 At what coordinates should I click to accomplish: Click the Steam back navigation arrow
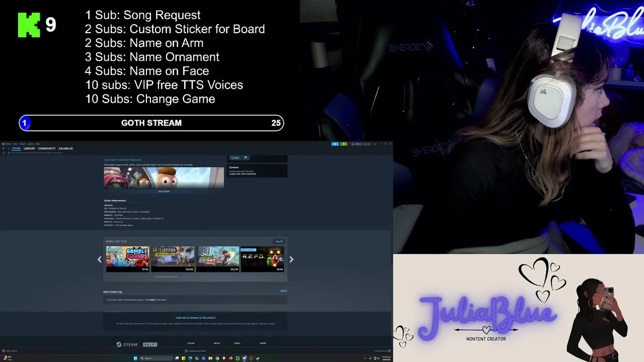pyautogui.click(x=3, y=148)
